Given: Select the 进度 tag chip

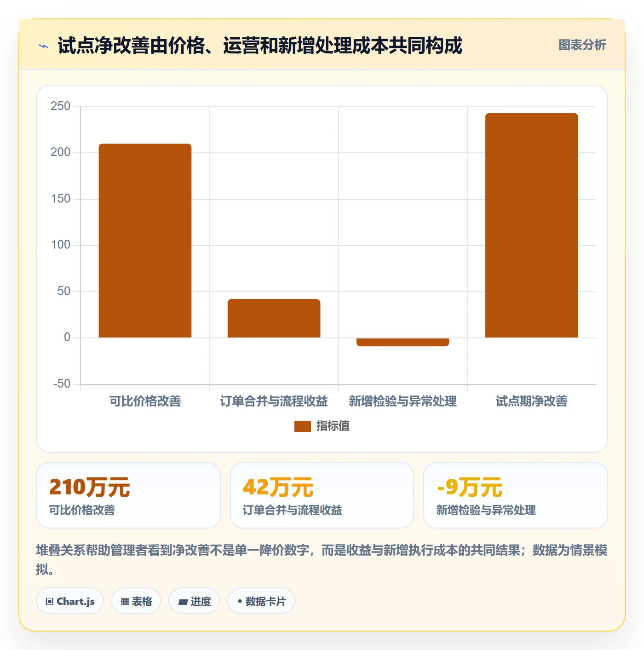Looking at the screenshot, I should point(194,601).
